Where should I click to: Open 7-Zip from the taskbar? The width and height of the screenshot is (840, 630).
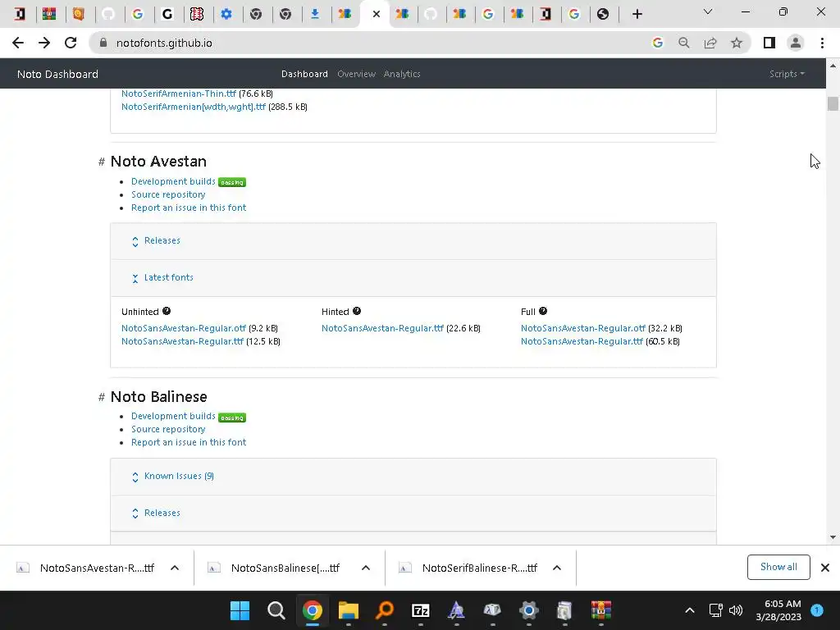421,610
